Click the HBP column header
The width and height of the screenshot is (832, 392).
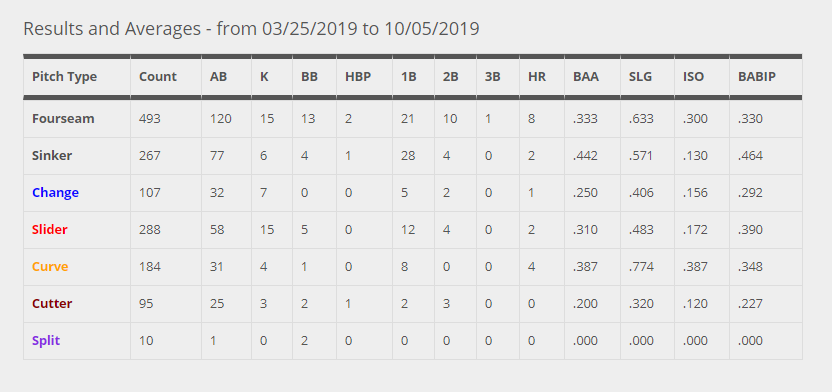[x=358, y=77]
